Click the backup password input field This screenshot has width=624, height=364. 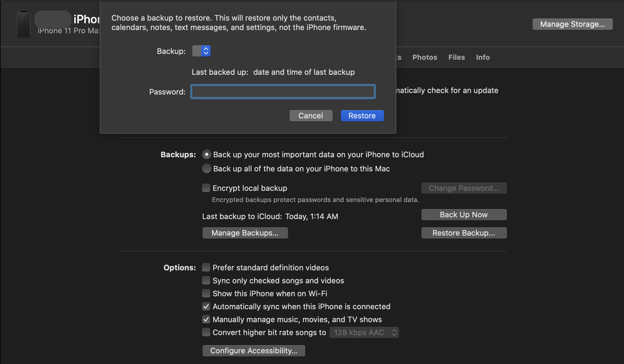click(x=283, y=92)
